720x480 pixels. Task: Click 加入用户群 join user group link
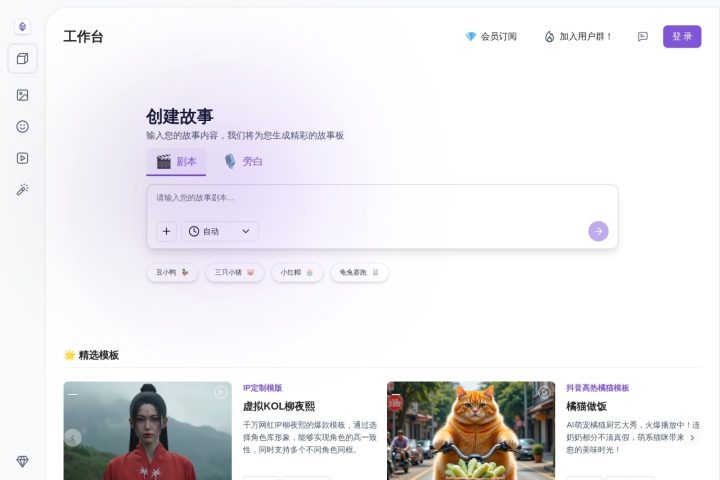pyautogui.click(x=579, y=37)
